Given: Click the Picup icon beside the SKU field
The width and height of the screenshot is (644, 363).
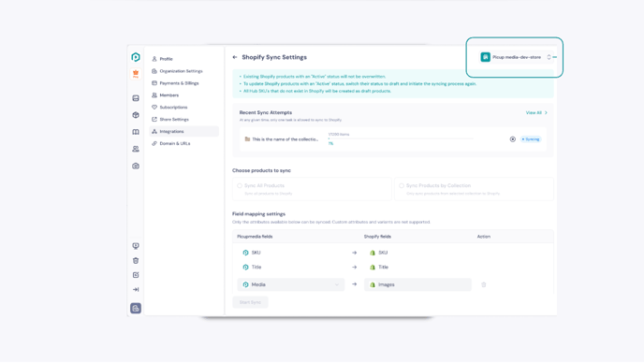Looking at the screenshot, I should (245, 253).
